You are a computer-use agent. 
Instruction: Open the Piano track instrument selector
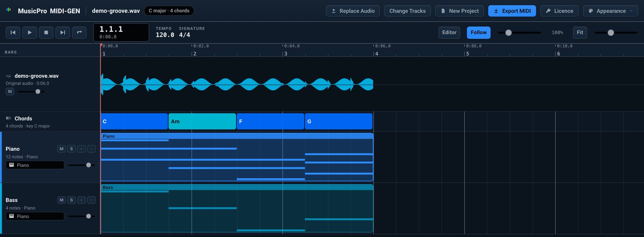point(35,165)
